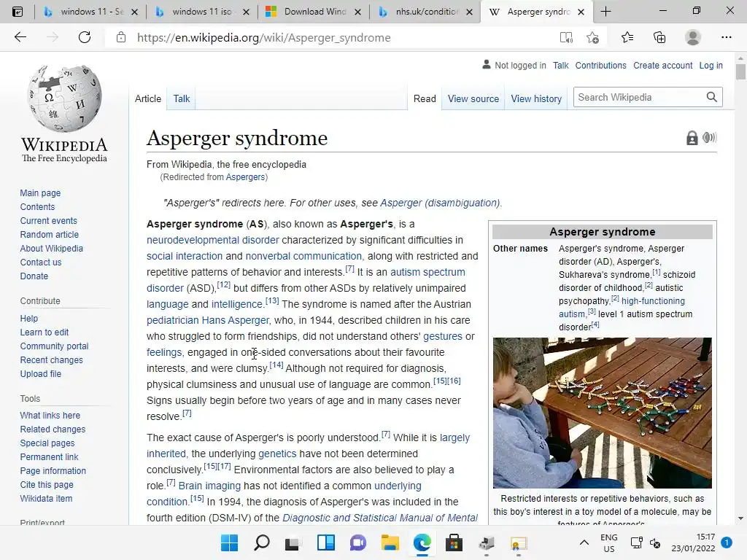Open Microsoft Store from taskbar

454,542
